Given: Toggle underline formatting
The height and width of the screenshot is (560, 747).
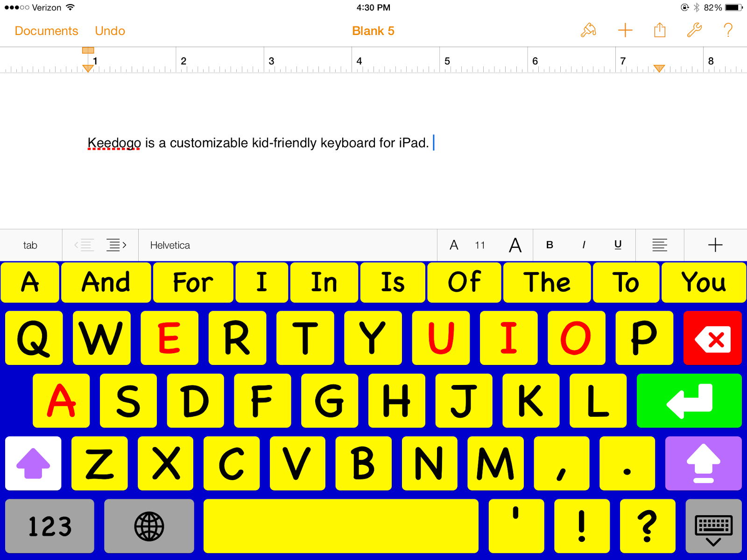Looking at the screenshot, I should click(x=617, y=245).
